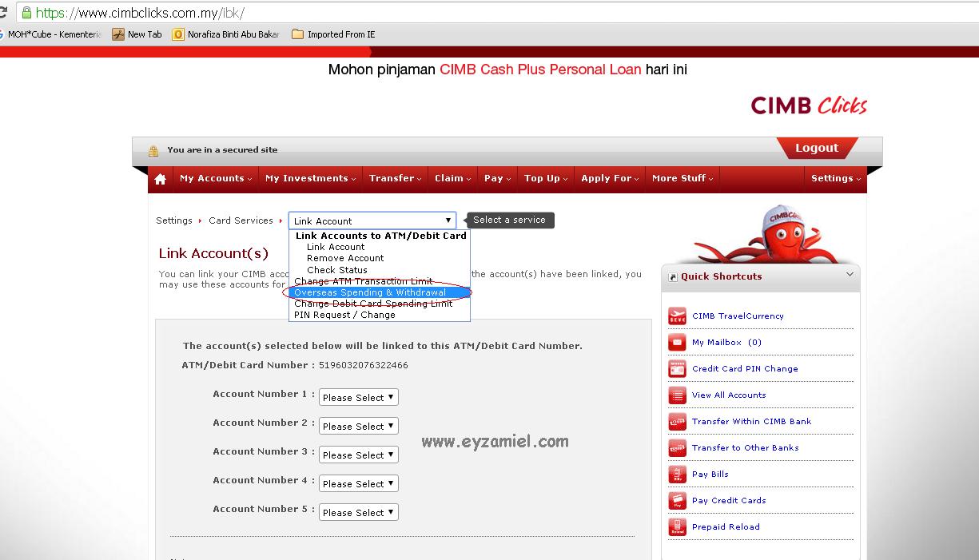Open Credit Card PIN Change link
This screenshot has width=979, height=560.
[x=745, y=368]
